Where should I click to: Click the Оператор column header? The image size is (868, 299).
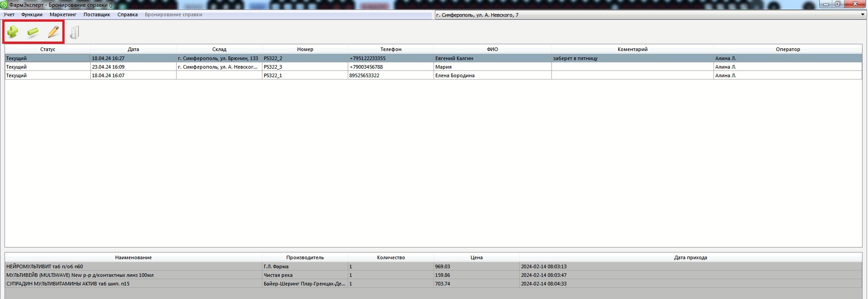pyautogui.click(x=788, y=49)
